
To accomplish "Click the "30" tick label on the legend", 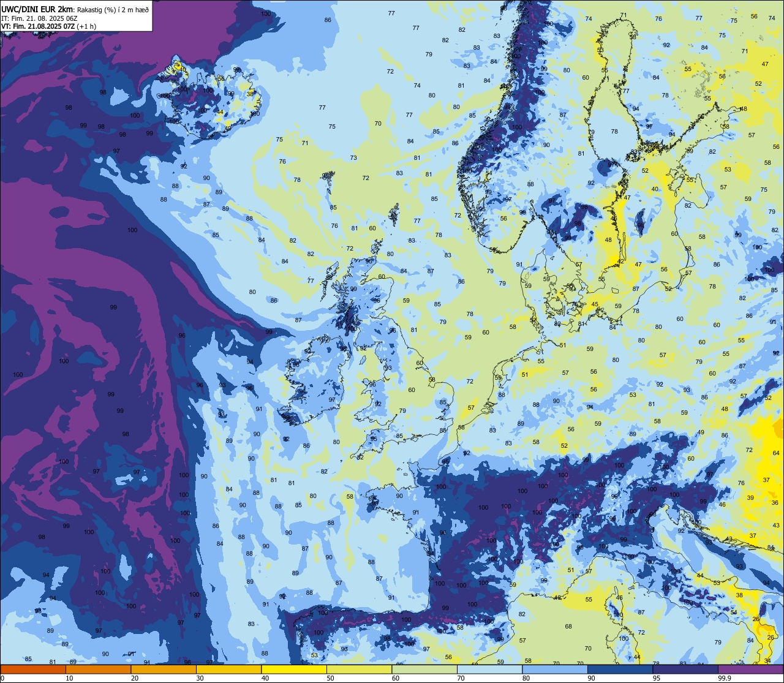I will pyautogui.click(x=200, y=678).
